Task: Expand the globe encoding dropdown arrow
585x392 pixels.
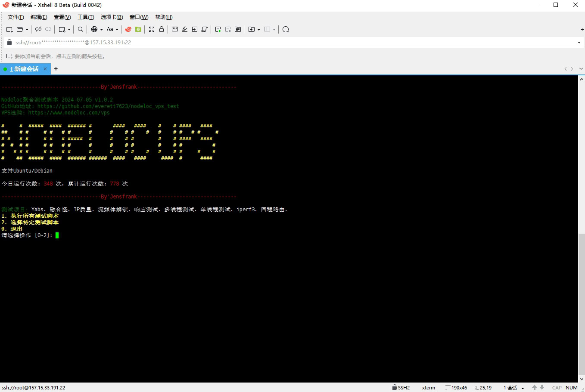Action: 101,30
